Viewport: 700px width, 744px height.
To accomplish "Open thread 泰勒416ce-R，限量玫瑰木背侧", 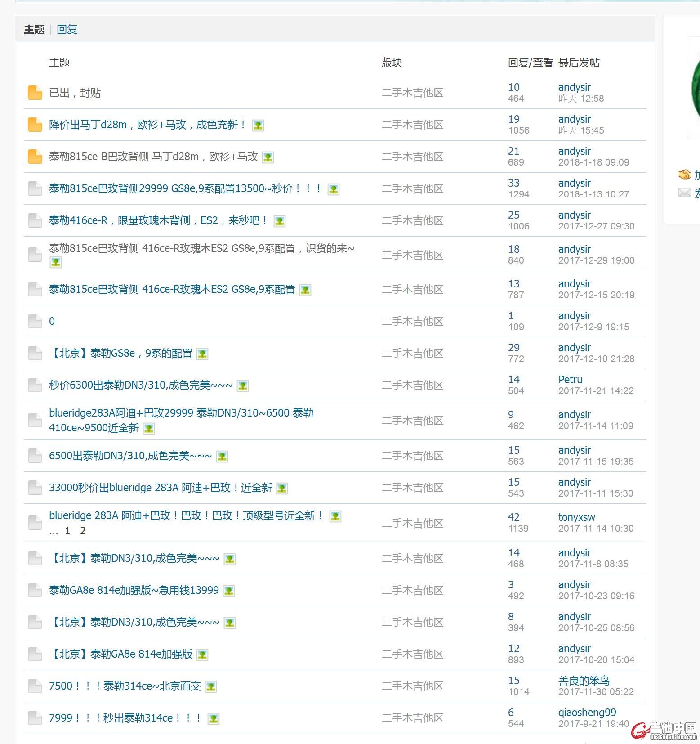I will (x=159, y=221).
